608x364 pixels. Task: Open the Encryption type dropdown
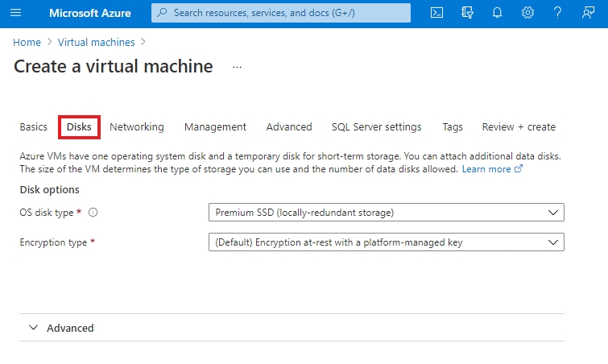386,242
